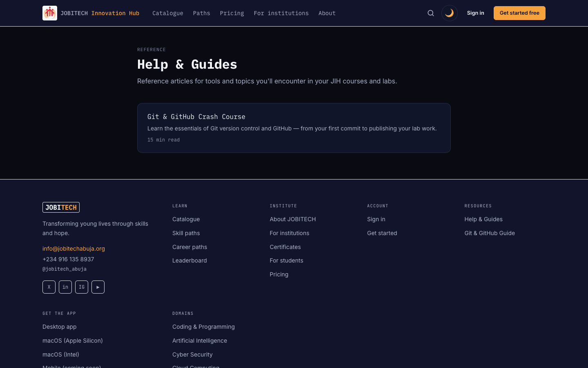588x368 pixels.
Task: Open footer For students link
Action: coord(287,260)
